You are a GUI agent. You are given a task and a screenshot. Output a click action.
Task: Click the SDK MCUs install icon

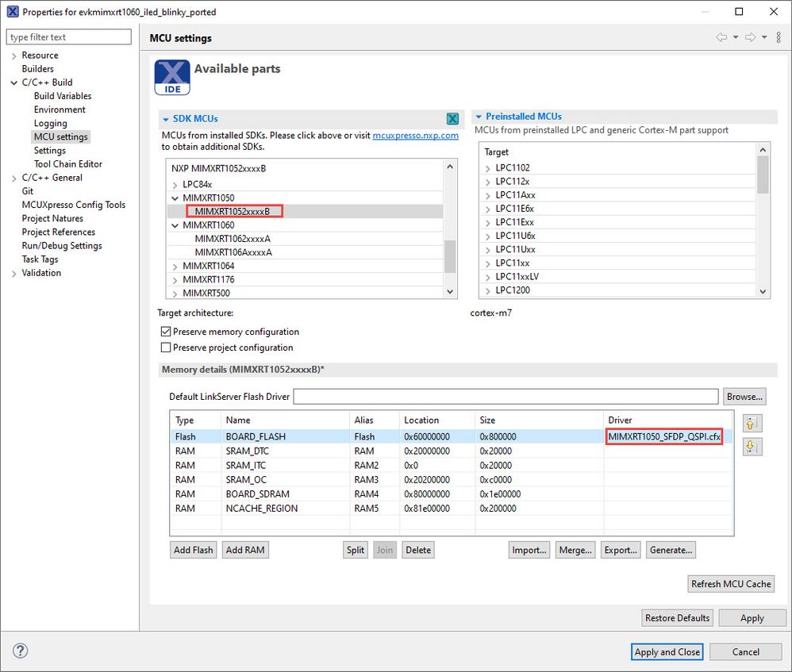[x=452, y=119]
